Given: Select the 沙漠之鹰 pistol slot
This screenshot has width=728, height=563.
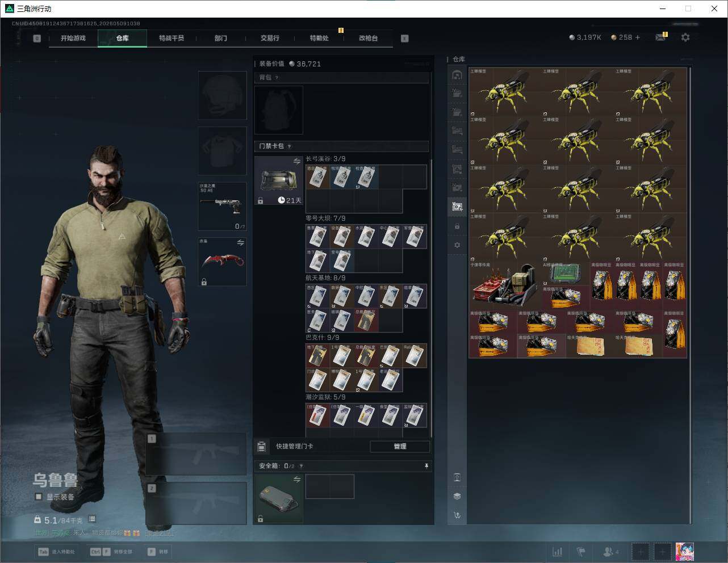Looking at the screenshot, I should click(x=223, y=206).
